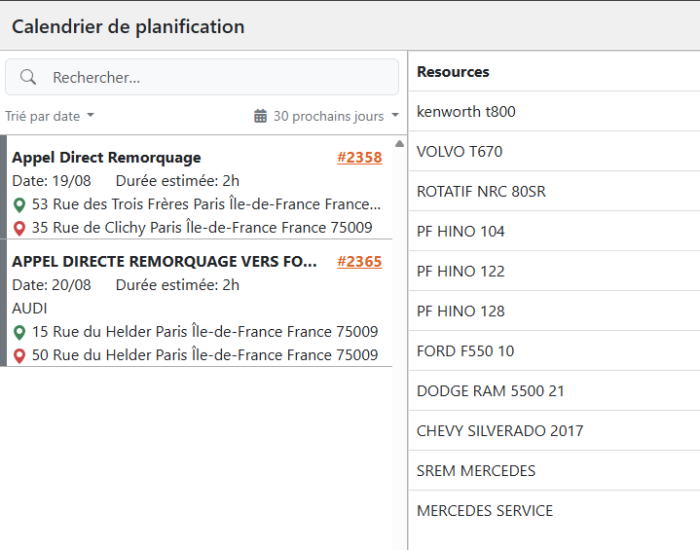Open the Trié par date sort dropdown
The height and width of the screenshot is (550, 700).
pyautogui.click(x=49, y=116)
